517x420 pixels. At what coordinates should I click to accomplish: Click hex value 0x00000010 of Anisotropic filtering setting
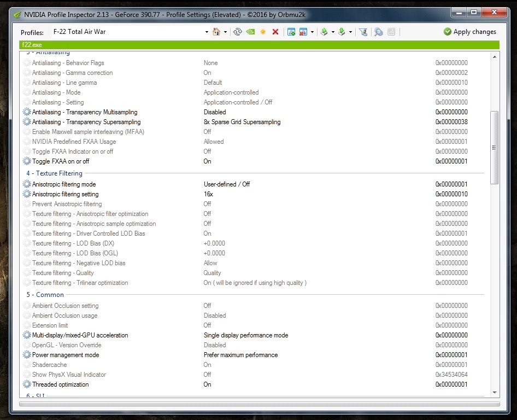[x=451, y=194]
